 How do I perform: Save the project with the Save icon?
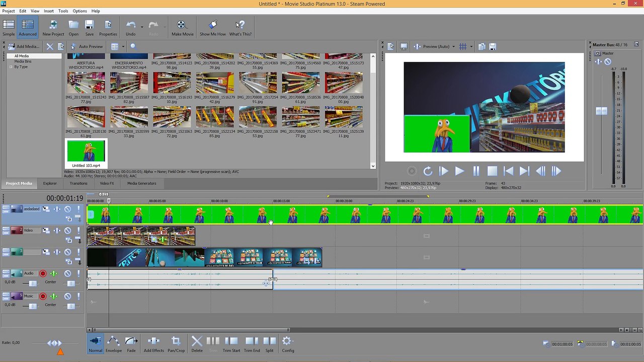pos(89,28)
